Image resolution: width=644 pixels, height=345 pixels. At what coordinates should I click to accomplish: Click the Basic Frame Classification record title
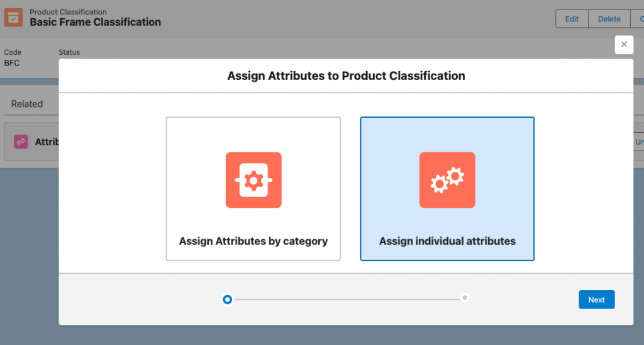96,22
